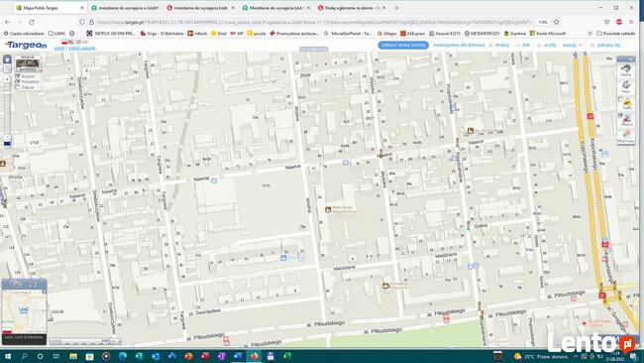Click the blue 'zobacz nową wersję' button
This screenshot has width=644, height=363.
click(403, 45)
